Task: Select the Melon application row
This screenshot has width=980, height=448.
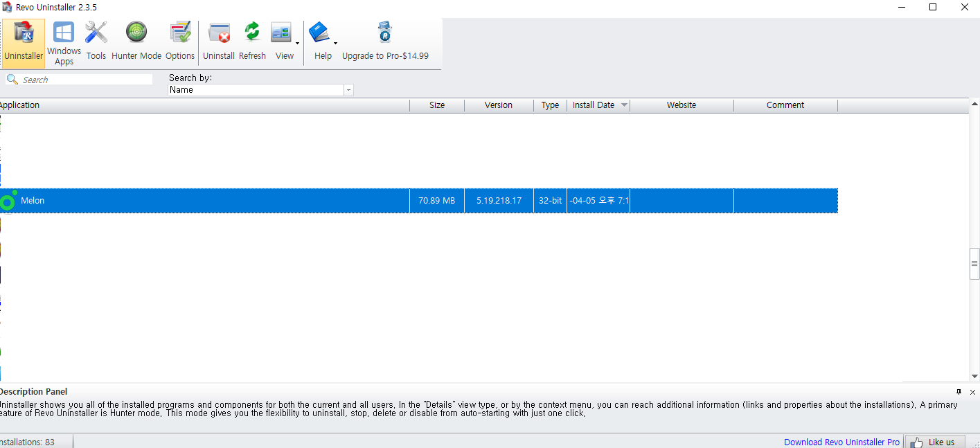Action: click(419, 201)
